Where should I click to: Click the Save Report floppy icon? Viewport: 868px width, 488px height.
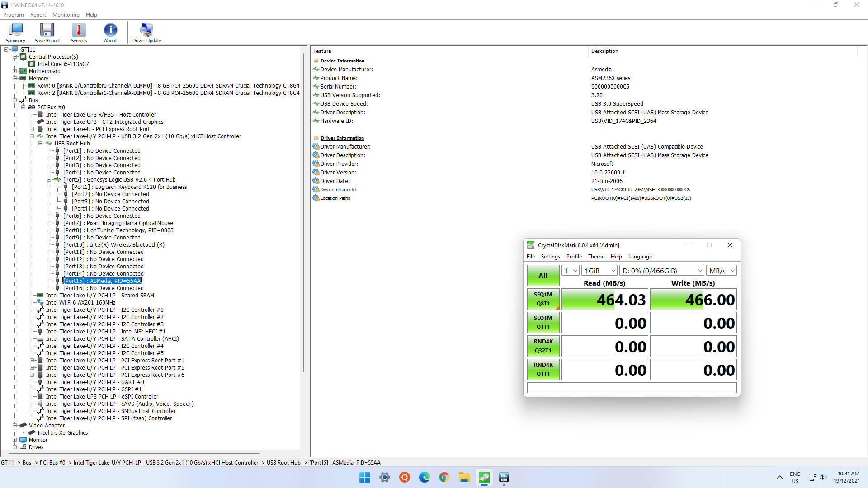[47, 33]
